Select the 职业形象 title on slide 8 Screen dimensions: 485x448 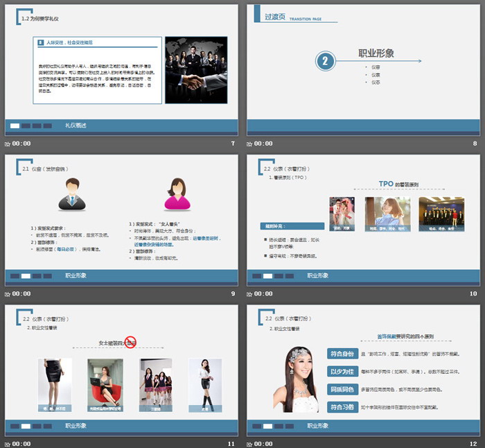coord(376,53)
